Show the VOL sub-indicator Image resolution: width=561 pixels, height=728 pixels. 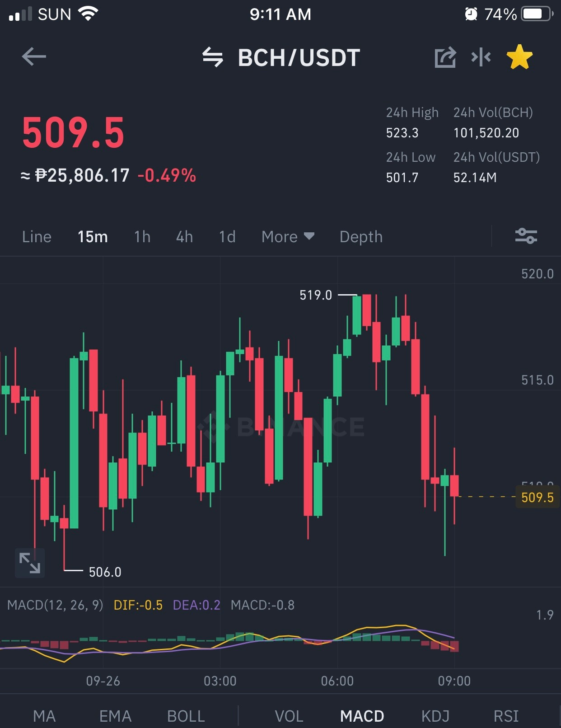click(x=289, y=716)
